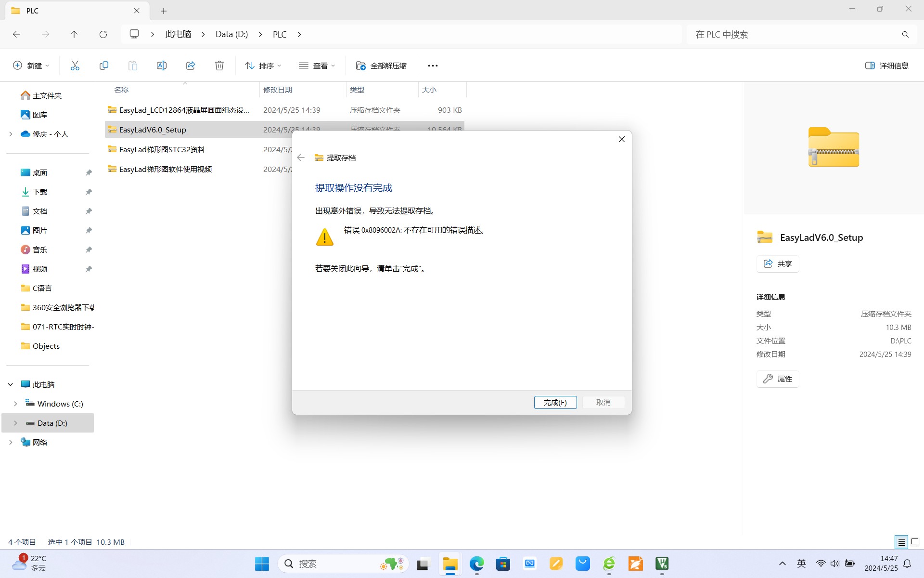Open 桌面 desktop in sidebar
This screenshot has width=924, height=578.
(34, 172)
